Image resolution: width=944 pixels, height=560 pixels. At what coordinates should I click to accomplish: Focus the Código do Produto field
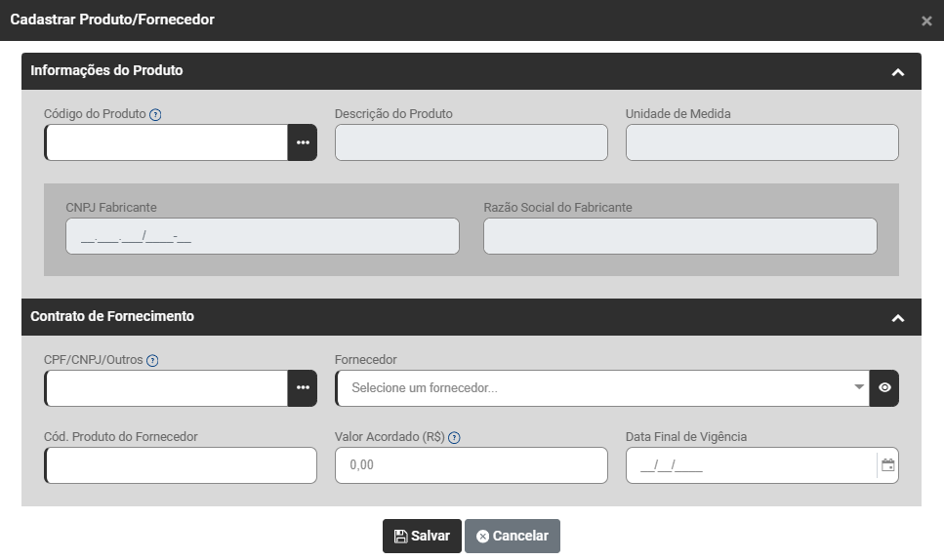166,142
